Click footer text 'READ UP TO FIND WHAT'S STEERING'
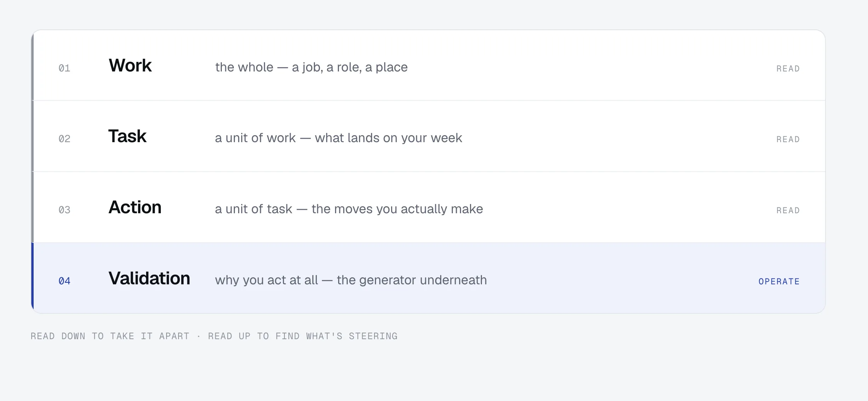 (x=303, y=336)
